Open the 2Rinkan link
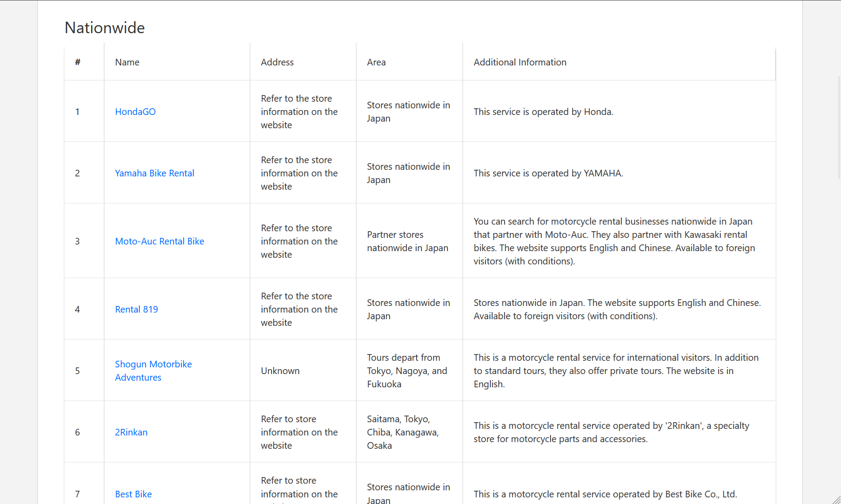 tap(131, 432)
